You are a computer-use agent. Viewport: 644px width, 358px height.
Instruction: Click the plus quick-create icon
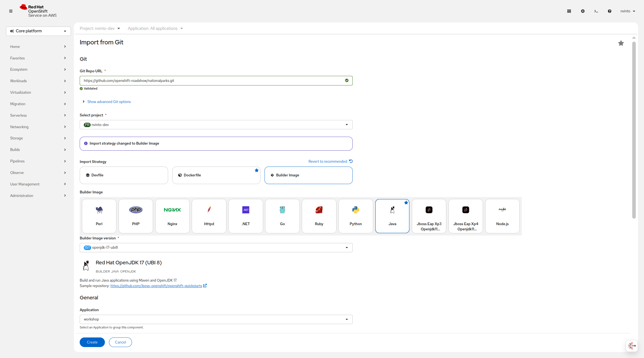click(x=583, y=11)
